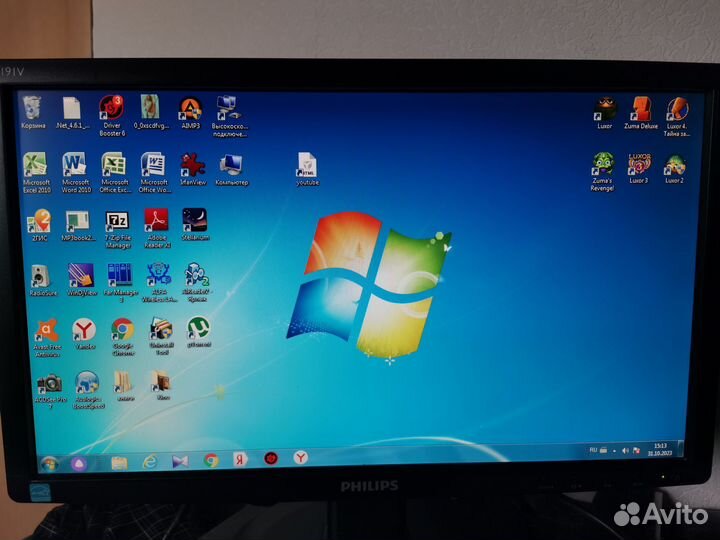Launch the AIMP3 player shortcut
720x540 pixels.
click(191, 113)
